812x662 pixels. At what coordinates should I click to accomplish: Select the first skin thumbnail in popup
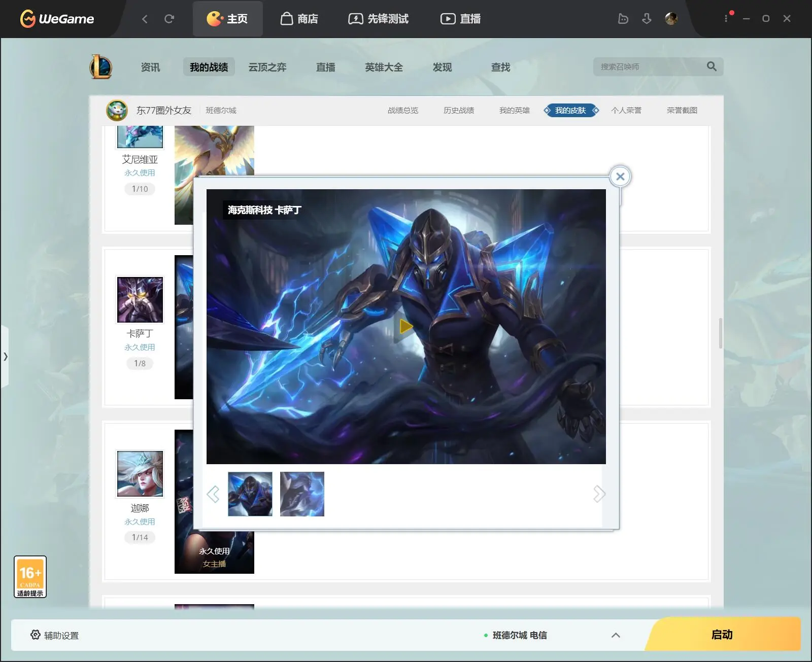(x=250, y=494)
